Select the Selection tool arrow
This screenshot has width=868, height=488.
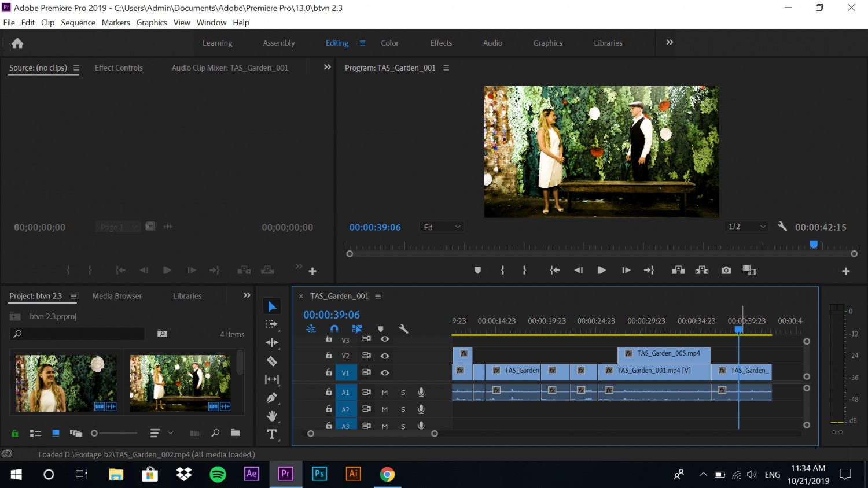[272, 306]
